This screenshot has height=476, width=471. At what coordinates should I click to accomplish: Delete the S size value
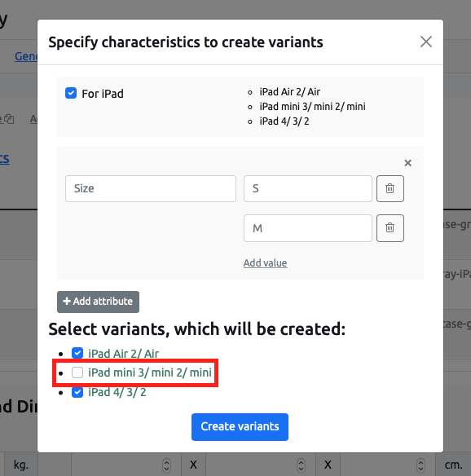[390, 188]
